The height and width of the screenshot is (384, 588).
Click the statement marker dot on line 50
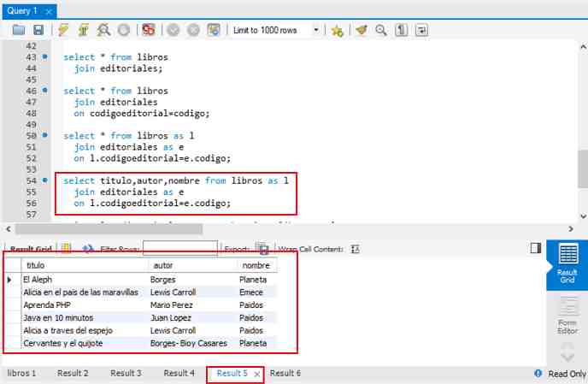coord(44,135)
